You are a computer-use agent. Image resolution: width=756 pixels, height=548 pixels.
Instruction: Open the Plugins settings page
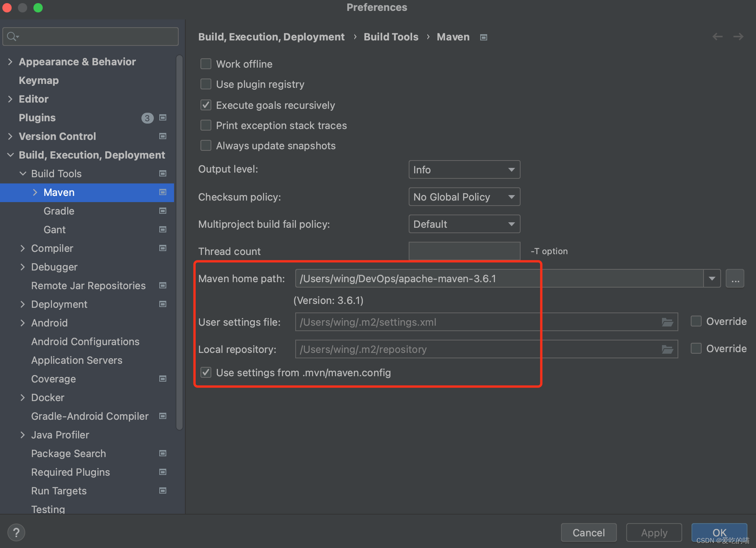(37, 118)
